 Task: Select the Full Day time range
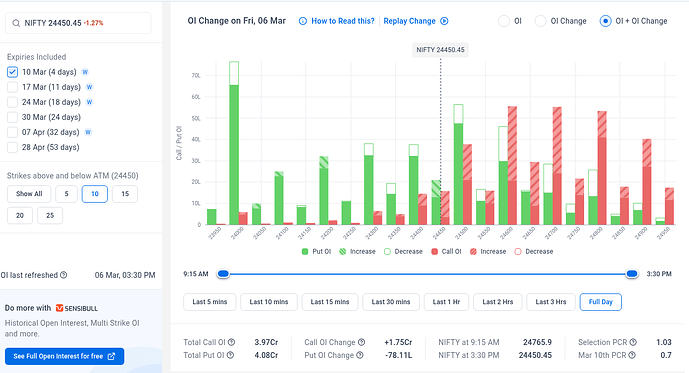click(x=601, y=302)
